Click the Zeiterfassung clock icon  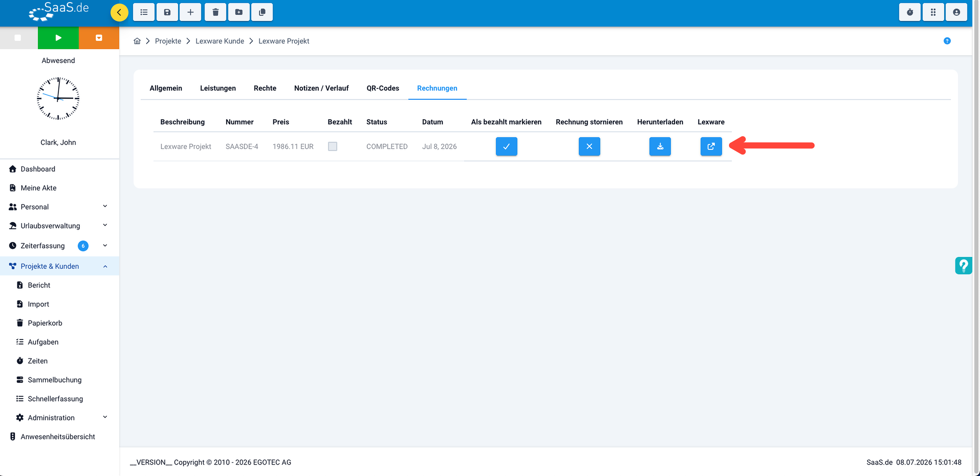(13, 245)
